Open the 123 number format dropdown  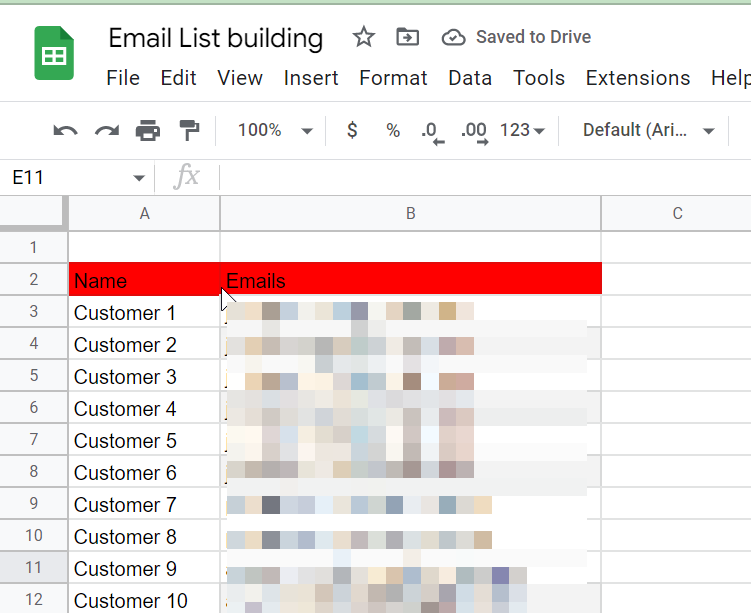point(522,131)
